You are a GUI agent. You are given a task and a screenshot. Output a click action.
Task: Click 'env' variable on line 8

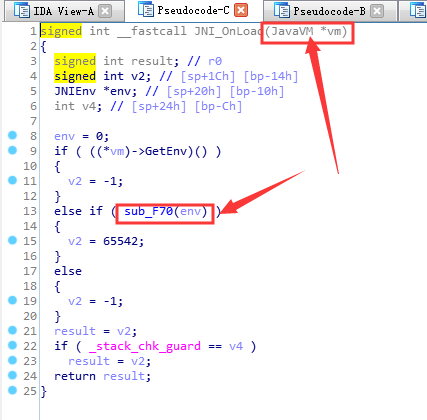point(64,136)
